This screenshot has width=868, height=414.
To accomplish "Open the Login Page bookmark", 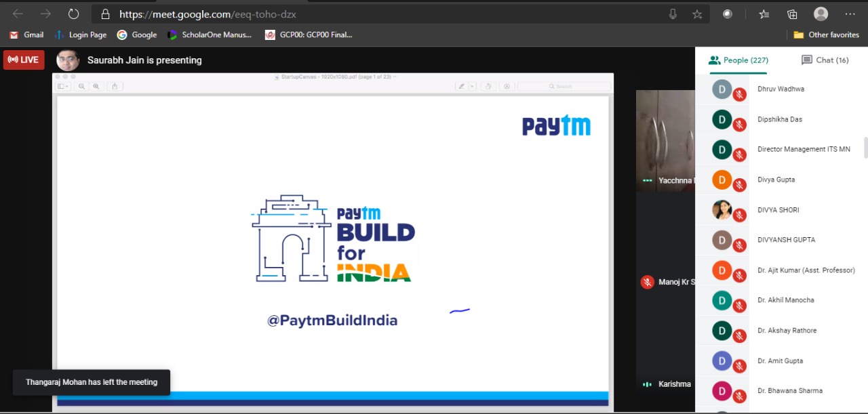I will coord(81,35).
